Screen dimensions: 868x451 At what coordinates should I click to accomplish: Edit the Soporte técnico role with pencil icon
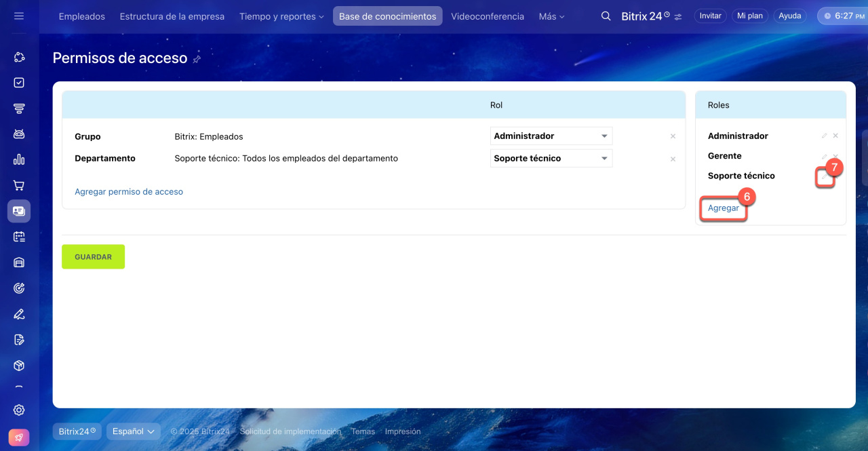tap(824, 176)
